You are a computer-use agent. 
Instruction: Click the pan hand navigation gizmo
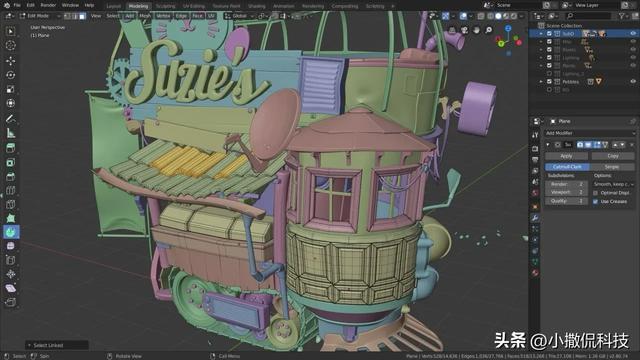[x=476, y=30]
